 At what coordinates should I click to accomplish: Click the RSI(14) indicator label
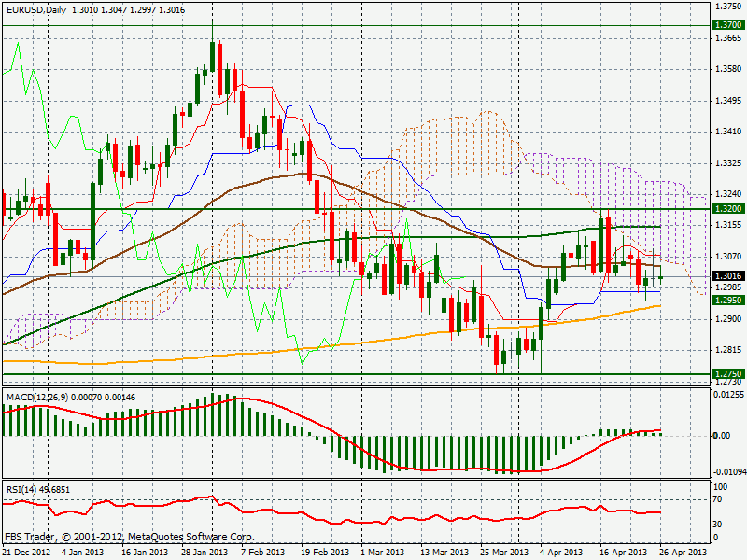pos(22,489)
